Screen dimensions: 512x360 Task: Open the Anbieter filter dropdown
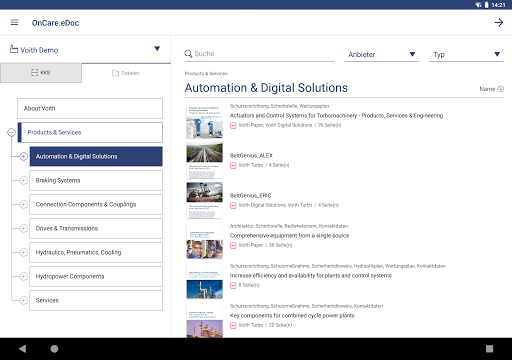(x=382, y=54)
